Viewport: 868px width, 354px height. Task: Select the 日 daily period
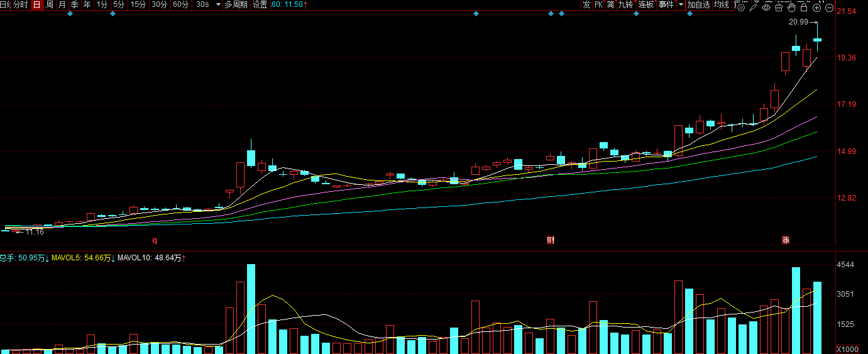36,4
